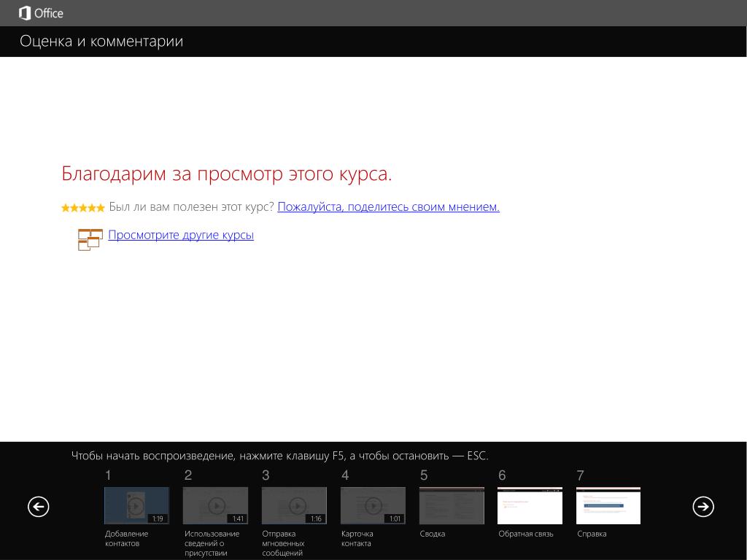Screen dimensions: 747x560
Task: Click the number 1 above first thumbnail
Action: [109, 475]
